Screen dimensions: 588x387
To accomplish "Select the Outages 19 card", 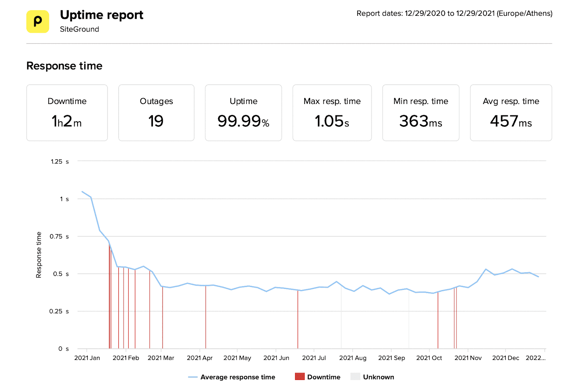I will [156, 113].
